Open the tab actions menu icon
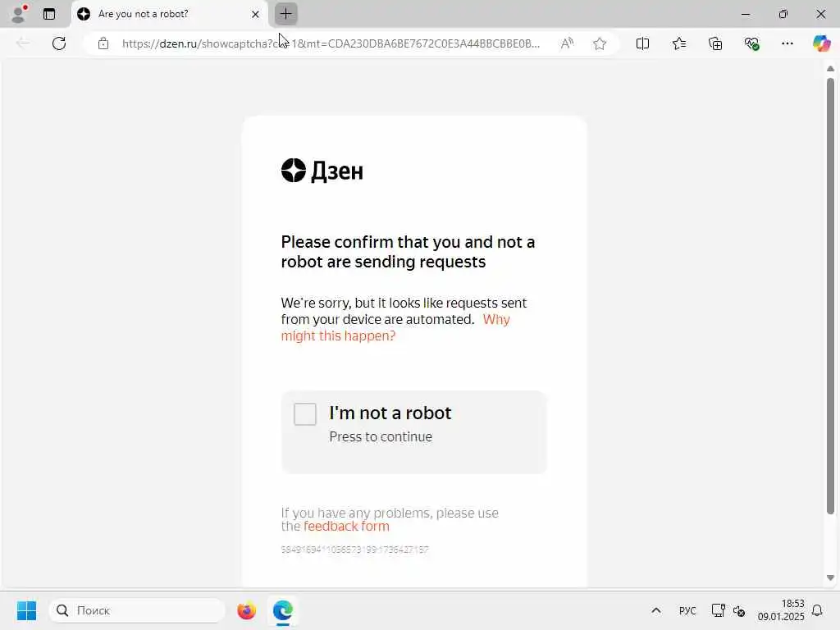Screen dimensions: 840x630 pyautogui.click(x=48, y=14)
